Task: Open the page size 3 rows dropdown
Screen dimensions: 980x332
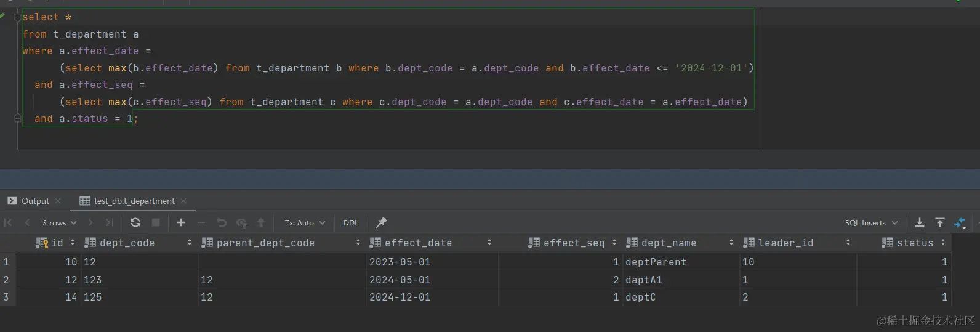Action: [59, 223]
